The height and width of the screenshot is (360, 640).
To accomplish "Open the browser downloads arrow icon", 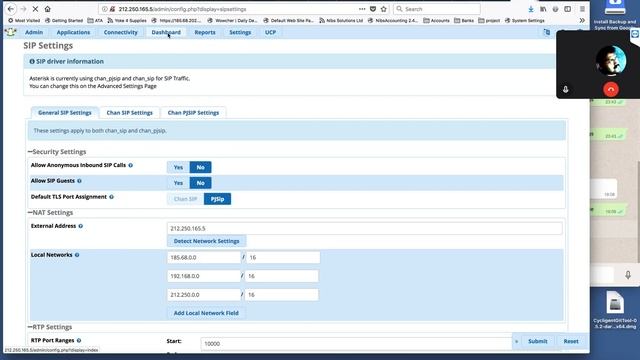I will coord(531,9).
